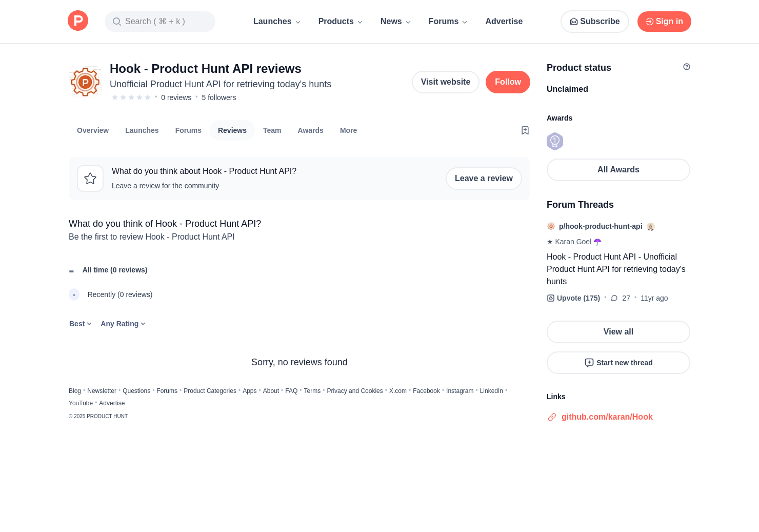Image resolution: width=759 pixels, height=532 pixels.
Task: Click the chain link icon under Links
Action: coord(552,417)
